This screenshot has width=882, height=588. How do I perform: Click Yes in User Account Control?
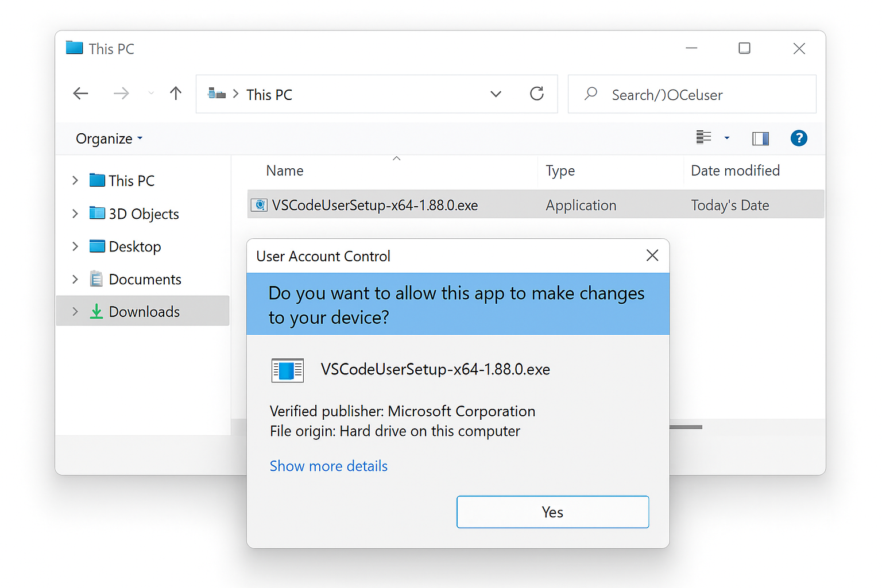pyautogui.click(x=552, y=512)
